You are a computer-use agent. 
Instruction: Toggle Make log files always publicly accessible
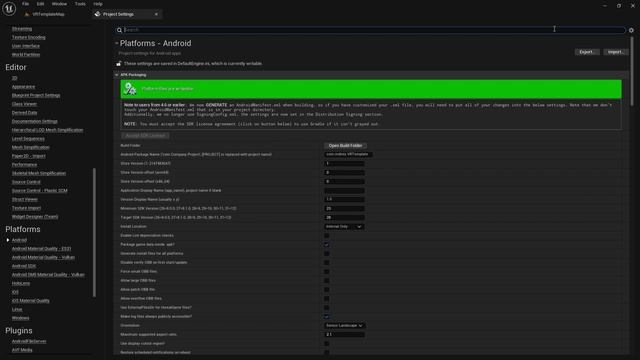click(x=327, y=317)
